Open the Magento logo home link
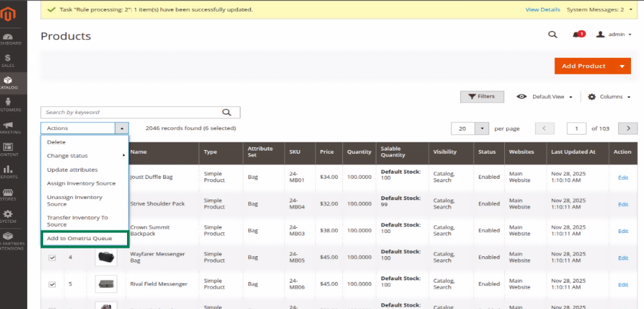The width and height of the screenshot is (644, 309). pyautogui.click(x=8, y=15)
